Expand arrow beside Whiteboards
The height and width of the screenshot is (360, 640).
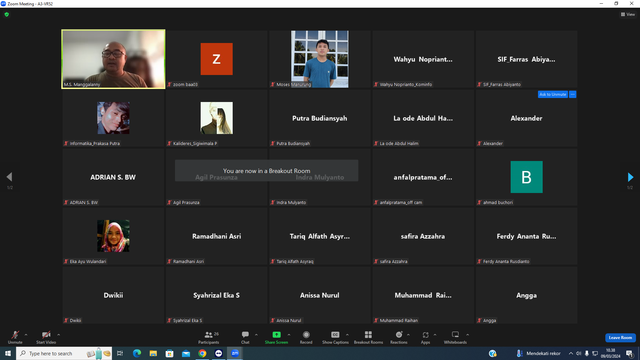pos(467,335)
